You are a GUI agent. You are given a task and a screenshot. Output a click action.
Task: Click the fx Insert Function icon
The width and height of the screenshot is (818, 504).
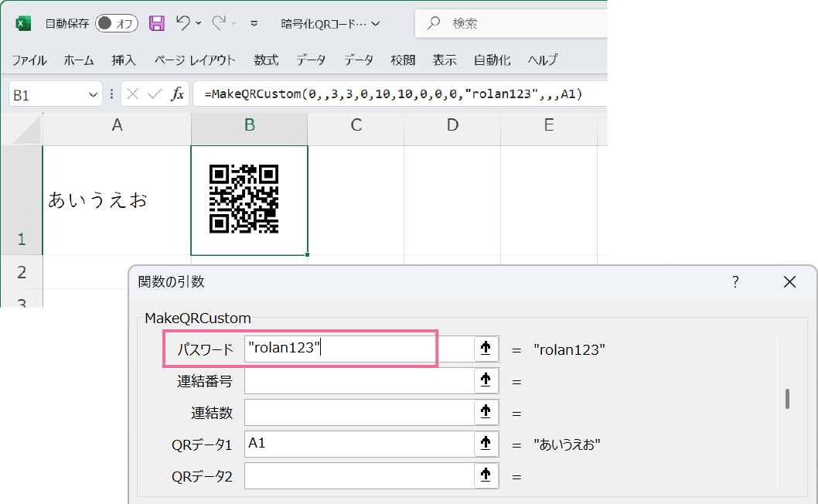177,94
